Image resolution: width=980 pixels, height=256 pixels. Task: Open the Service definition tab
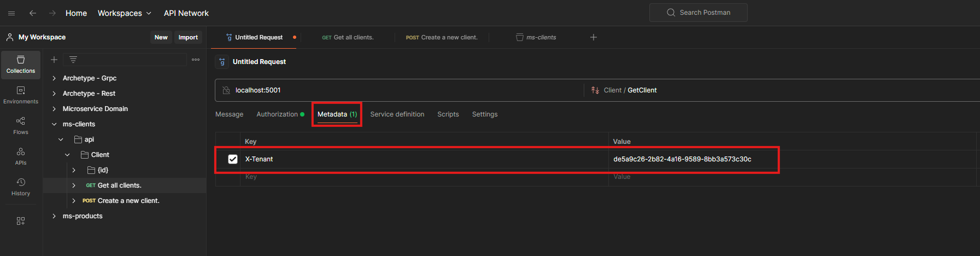point(397,114)
